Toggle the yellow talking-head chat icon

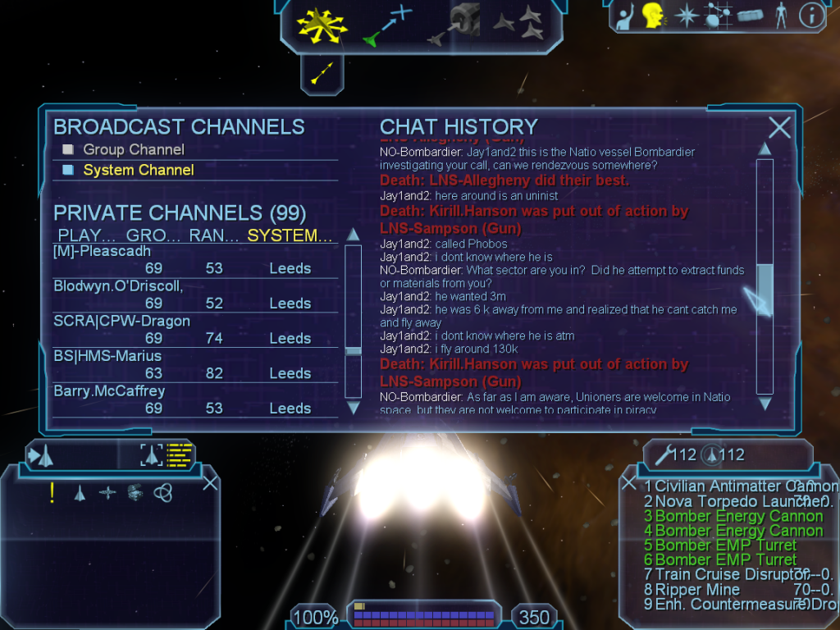654,15
